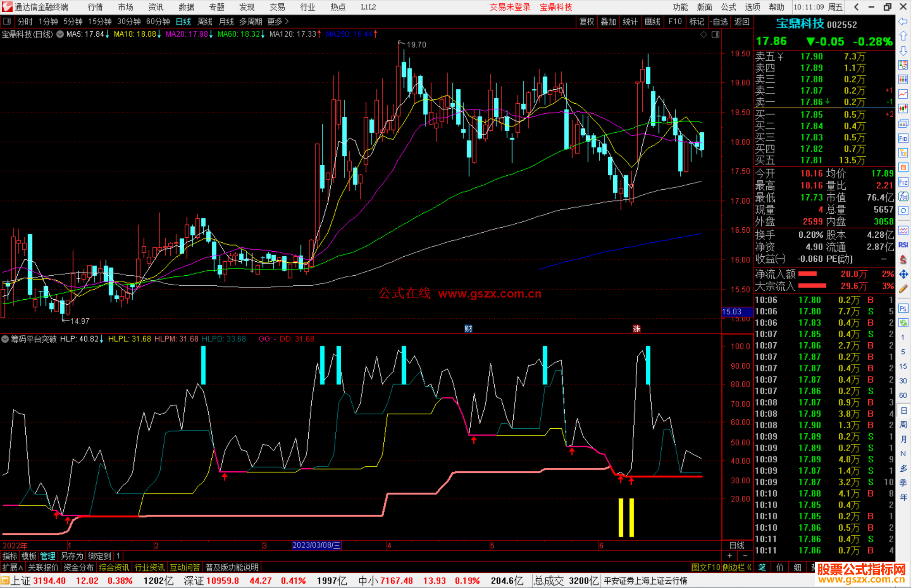Select the pencil drawing tool icon
Screen dimensions: 911x588
point(903,289)
